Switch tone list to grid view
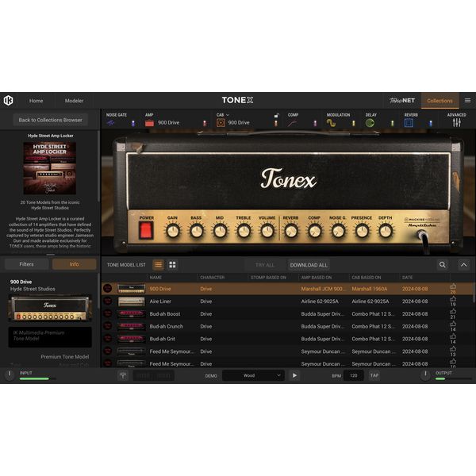This screenshot has height=476, width=476. pos(172,265)
